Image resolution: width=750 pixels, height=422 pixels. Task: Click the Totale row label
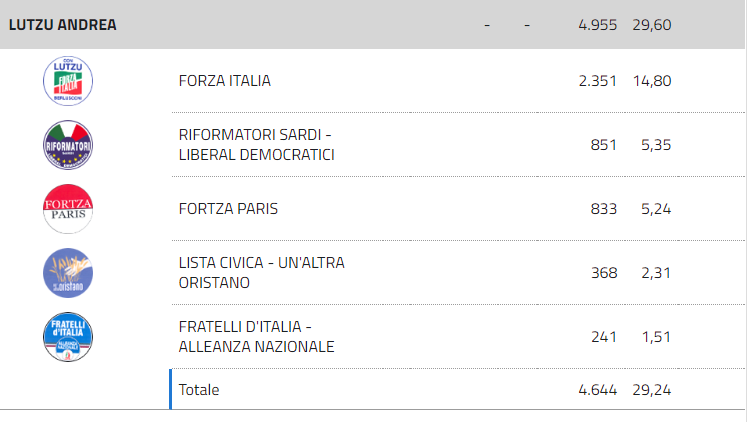[199, 390]
